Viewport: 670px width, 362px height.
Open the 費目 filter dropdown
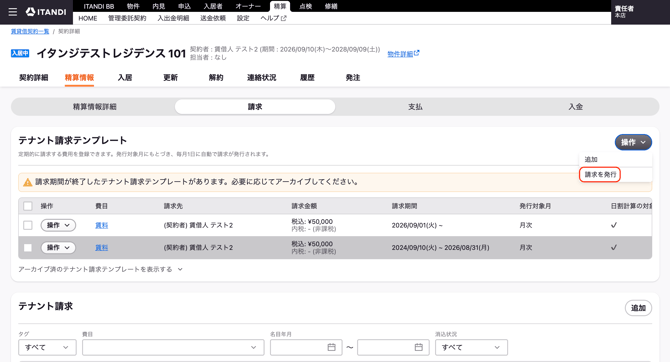173,347
